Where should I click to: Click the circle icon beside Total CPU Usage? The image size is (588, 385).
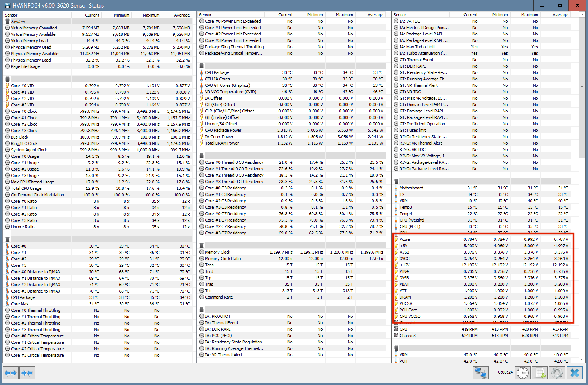coord(8,188)
